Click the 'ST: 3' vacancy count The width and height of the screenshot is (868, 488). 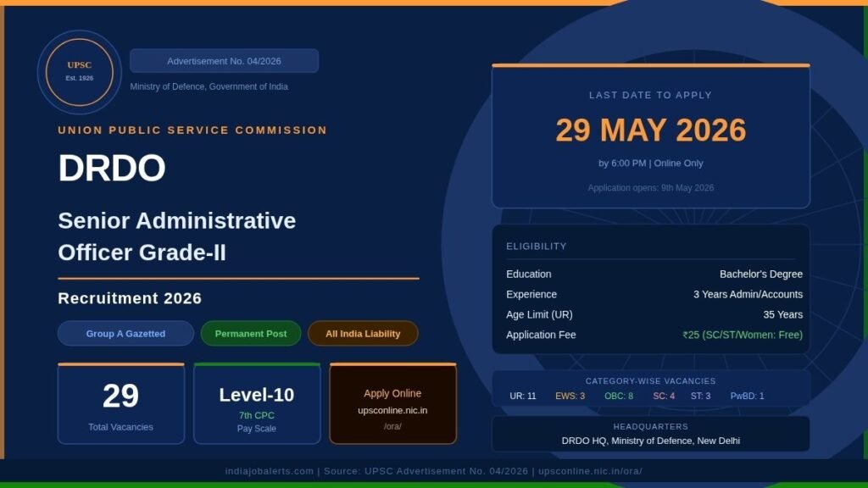(x=700, y=396)
